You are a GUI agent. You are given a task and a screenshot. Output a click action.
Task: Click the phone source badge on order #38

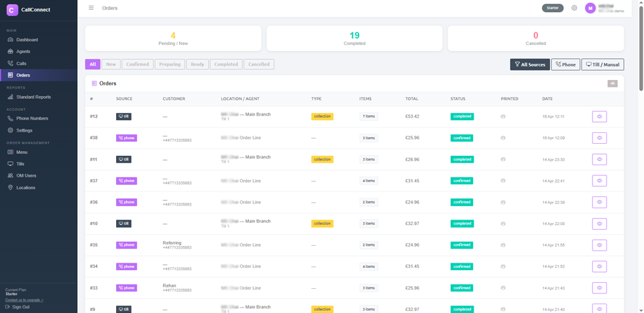click(x=127, y=138)
